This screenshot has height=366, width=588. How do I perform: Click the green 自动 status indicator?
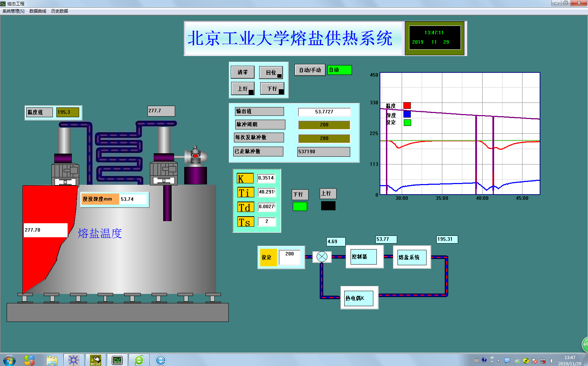point(340,70)
